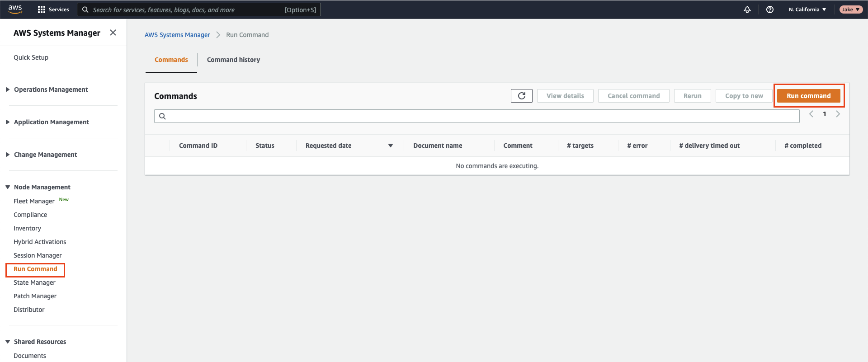This screenshot has height=362, width=868.
Task: Open Patch Manager in sidebar
Action: click(35, 296)
